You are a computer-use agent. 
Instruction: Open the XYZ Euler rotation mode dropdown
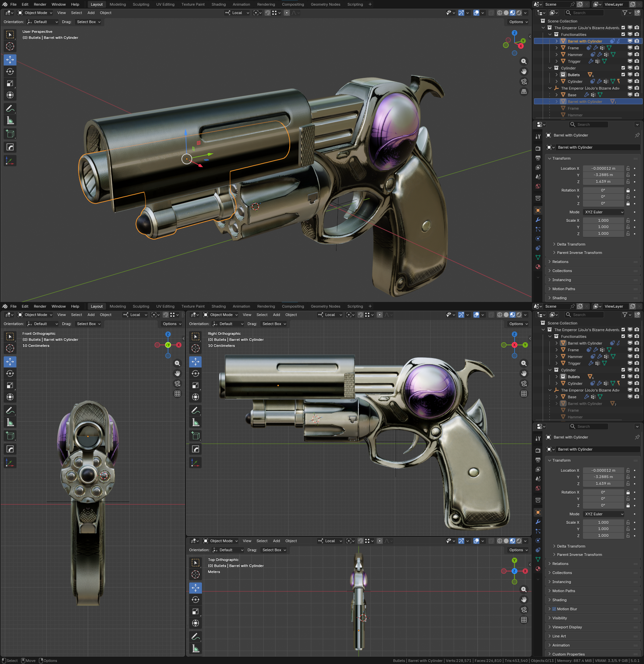coord(604,212)
